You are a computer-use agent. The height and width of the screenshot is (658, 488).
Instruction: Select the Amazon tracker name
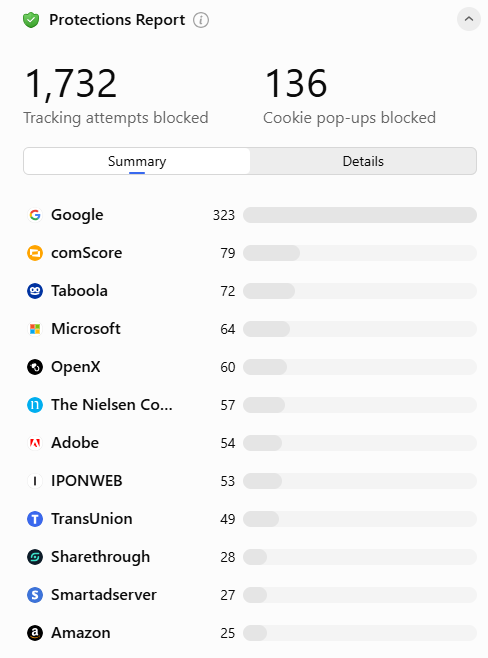pos(81,633)
